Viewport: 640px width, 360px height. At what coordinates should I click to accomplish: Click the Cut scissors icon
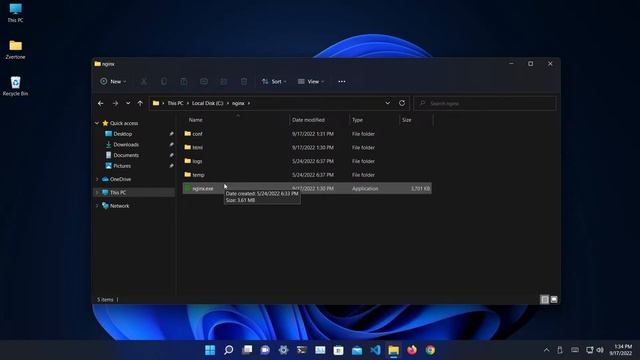(x=144, y=82)
